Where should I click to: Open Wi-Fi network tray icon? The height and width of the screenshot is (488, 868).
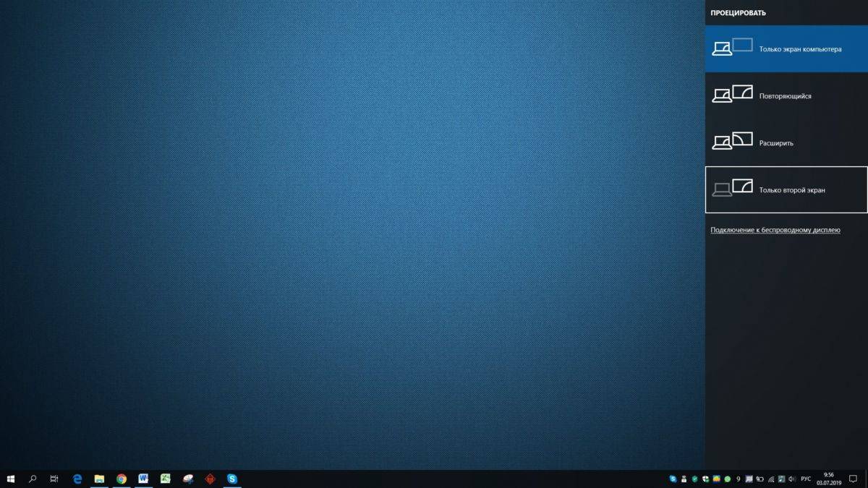pos(771,479)
